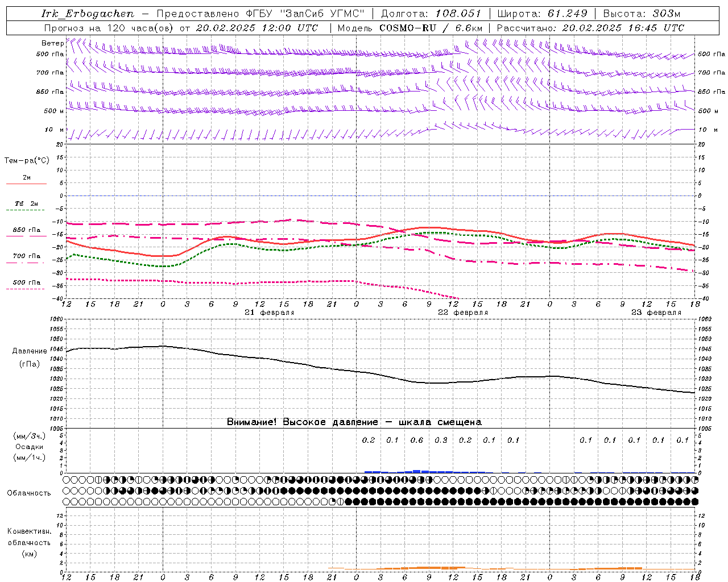Click the Облачность cloud cover label
728x582 pixels.
tap(29, 493)
